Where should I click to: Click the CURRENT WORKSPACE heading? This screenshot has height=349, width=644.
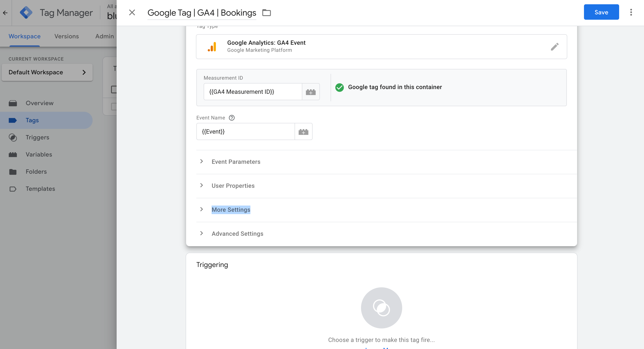(x=36, y=59)
